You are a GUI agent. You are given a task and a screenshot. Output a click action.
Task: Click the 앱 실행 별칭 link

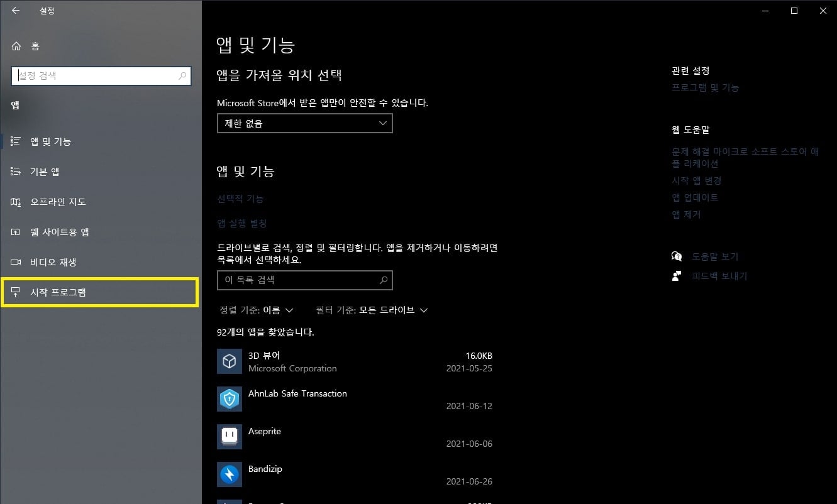point(242,223)
